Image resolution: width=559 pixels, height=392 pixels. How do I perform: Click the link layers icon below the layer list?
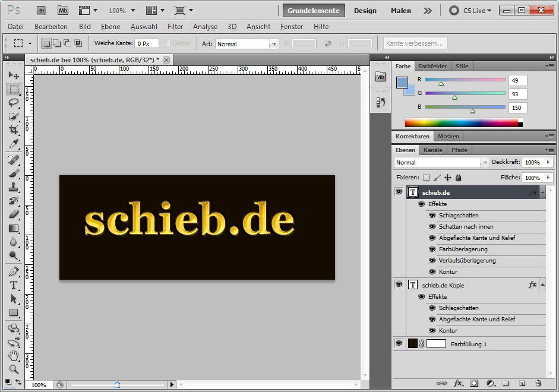pos(441,383)
